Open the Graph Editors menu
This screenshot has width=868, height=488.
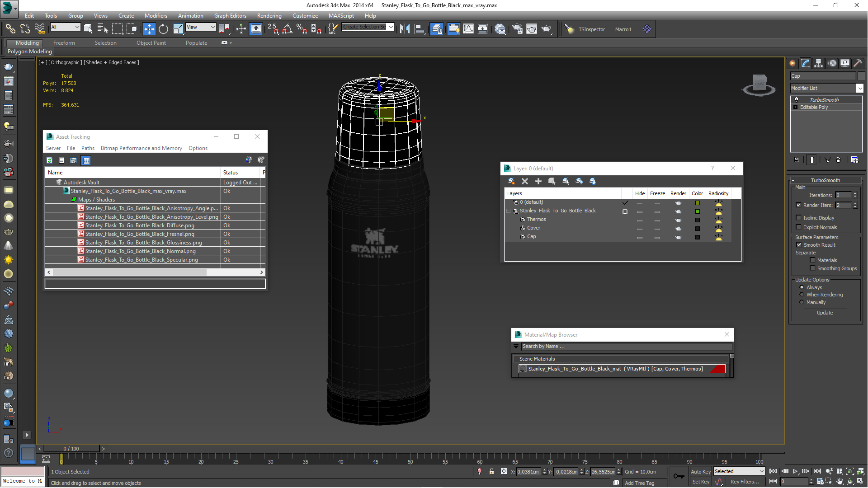tap(230, 15)
